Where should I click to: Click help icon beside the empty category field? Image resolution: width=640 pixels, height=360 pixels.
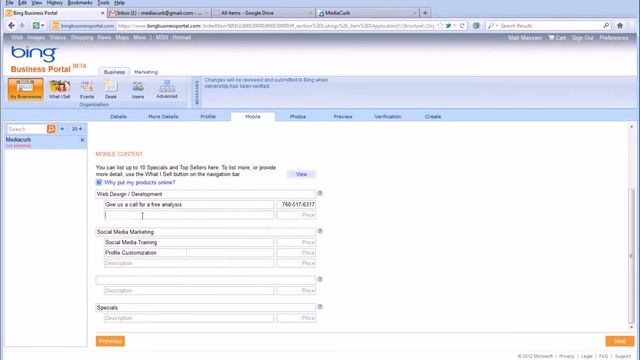320,279
